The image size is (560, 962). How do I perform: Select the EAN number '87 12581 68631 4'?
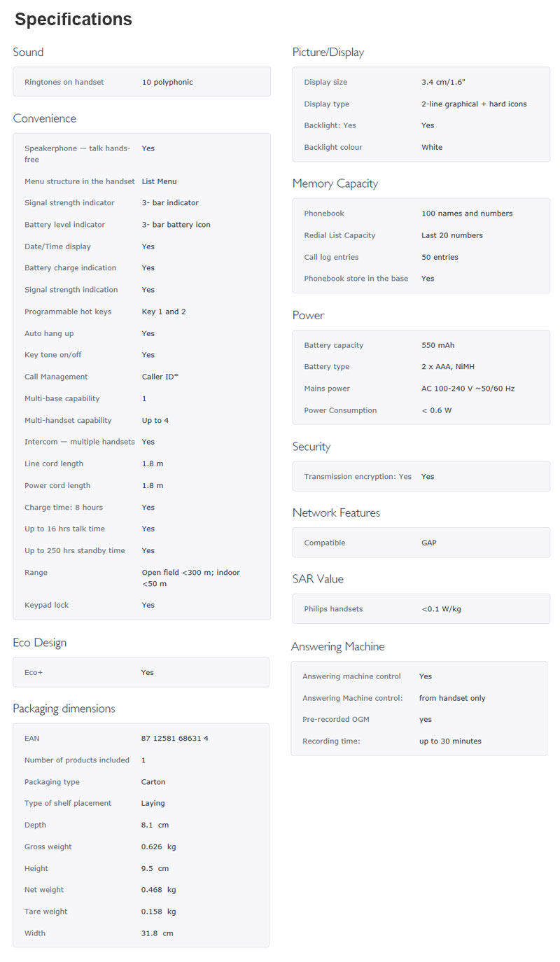174,739
